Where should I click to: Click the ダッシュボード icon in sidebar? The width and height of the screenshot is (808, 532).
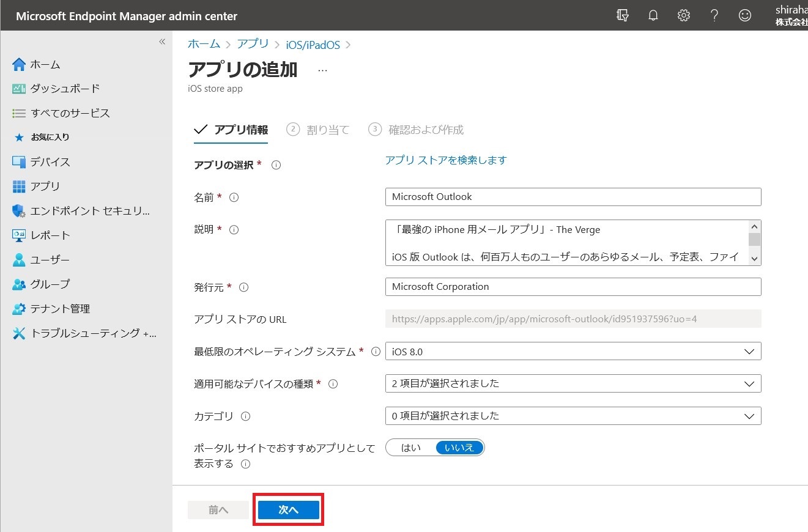click(19, 89)
